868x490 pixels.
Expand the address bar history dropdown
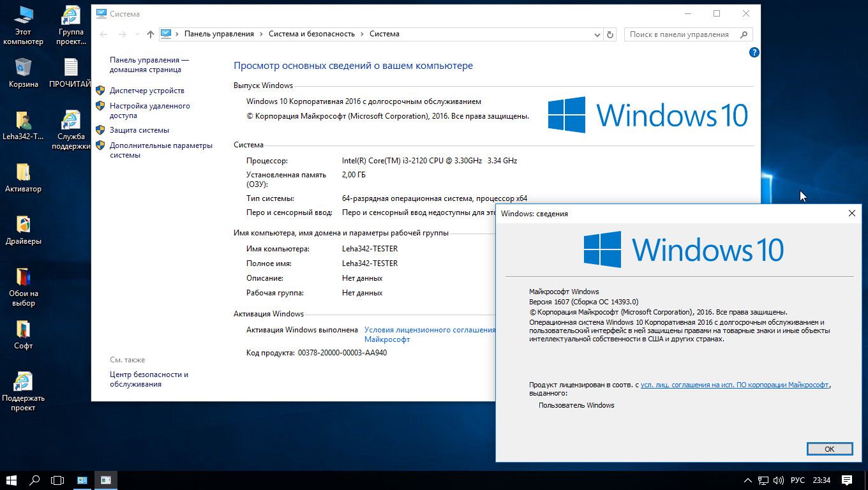[x=597, y=34]
